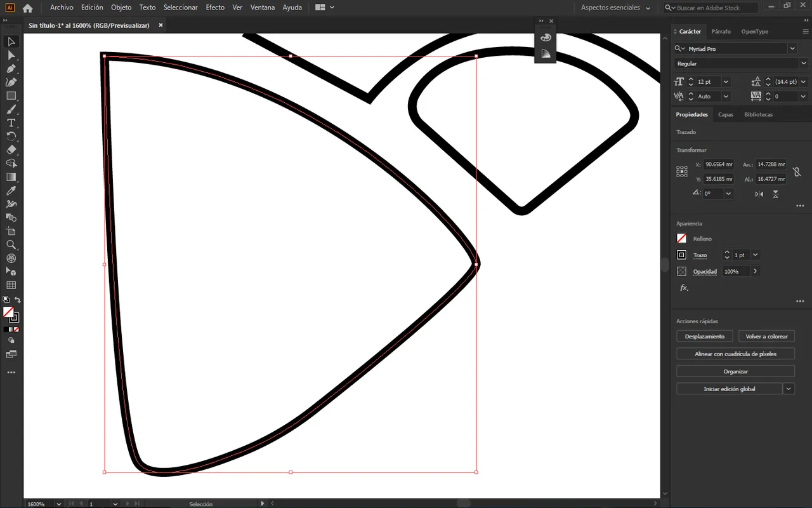Open leading 14.4 pt dropdown
The image size is (812, 508).
pos(803,82)
